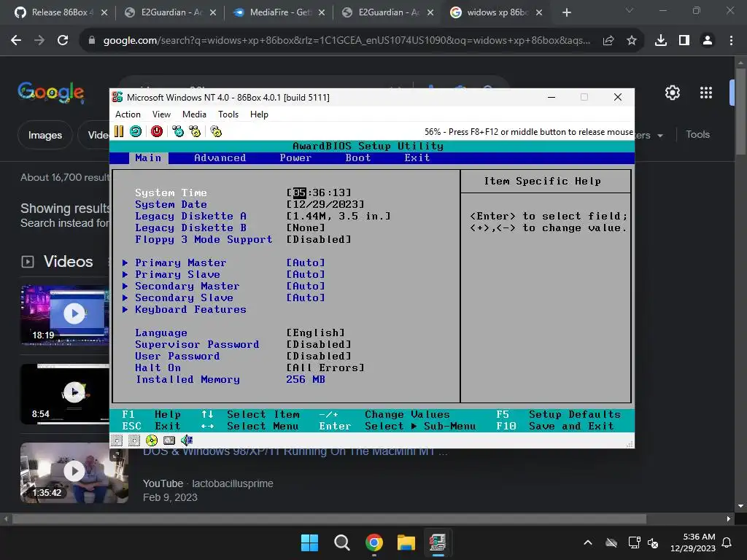Open the 1:35:42 video thumbnail

(74, 472)
